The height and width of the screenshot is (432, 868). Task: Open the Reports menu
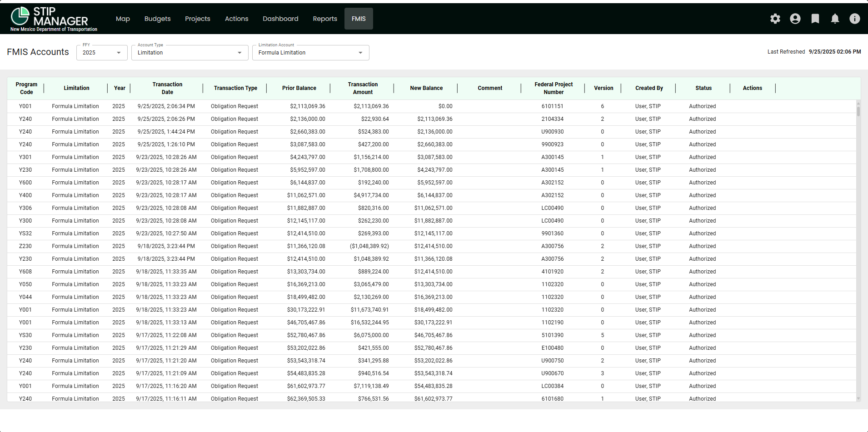point(325,19)
